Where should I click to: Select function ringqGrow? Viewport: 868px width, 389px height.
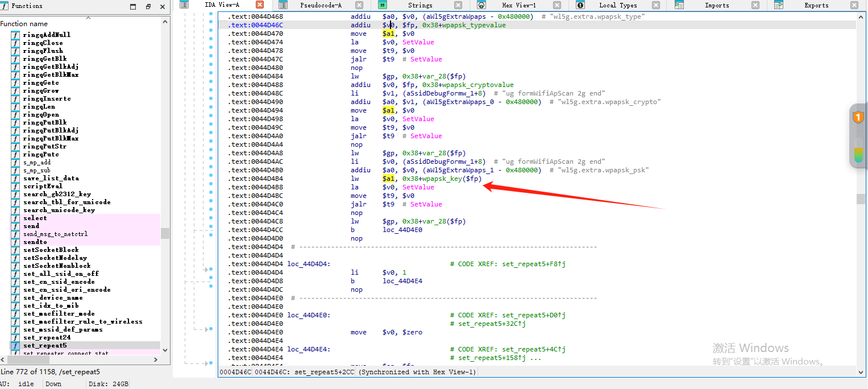(41, 90)
